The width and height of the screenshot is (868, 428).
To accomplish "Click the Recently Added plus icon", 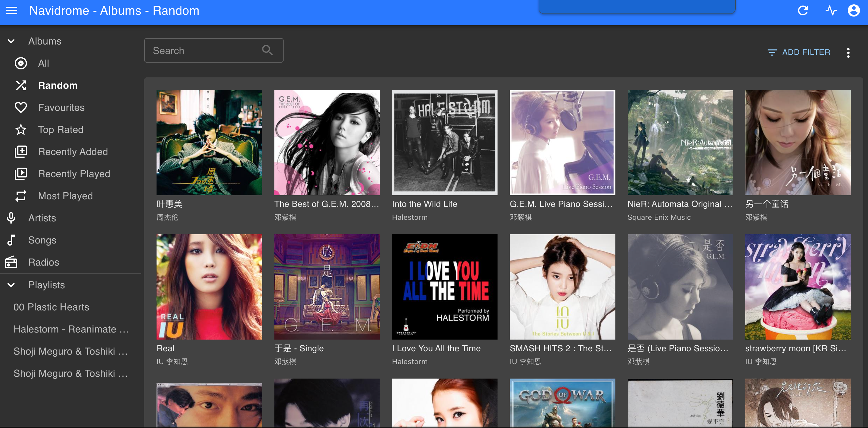I will coord(21,152).
